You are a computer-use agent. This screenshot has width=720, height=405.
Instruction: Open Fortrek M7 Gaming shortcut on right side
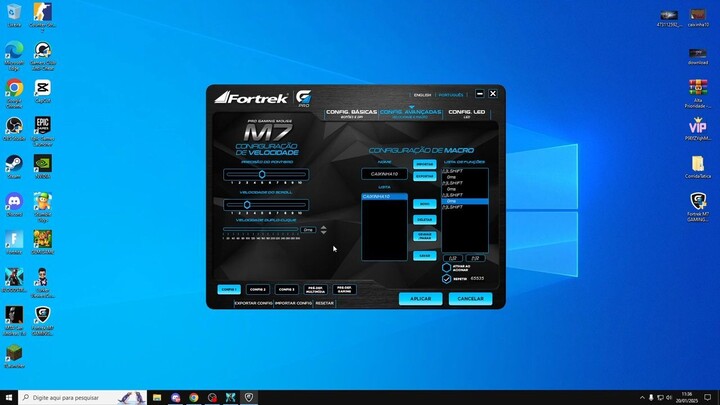(x=698, y=207)
